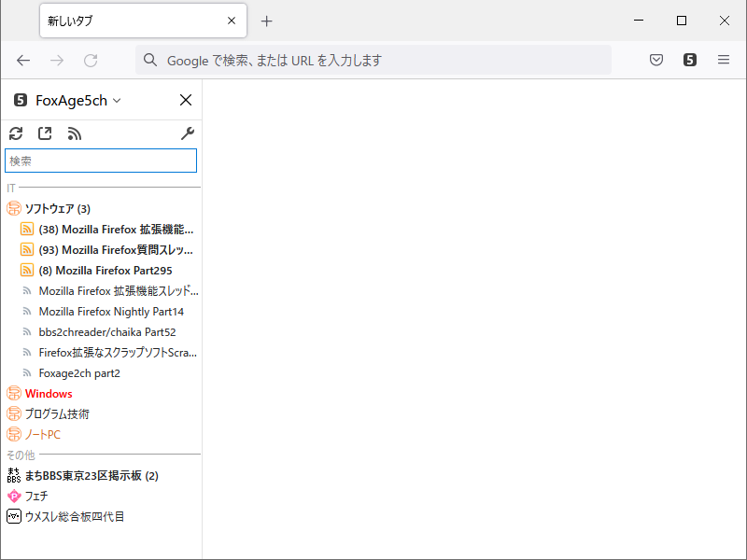Click orange RSS icon of Part295 thread
This screenshot has height=560, width=747.
click(x=27, y=270)
